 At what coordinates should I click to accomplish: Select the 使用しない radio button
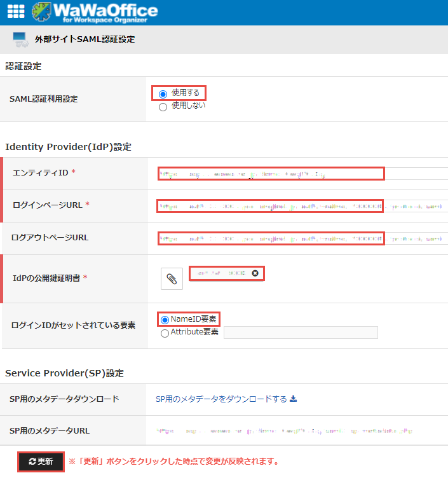coord(163,106)
